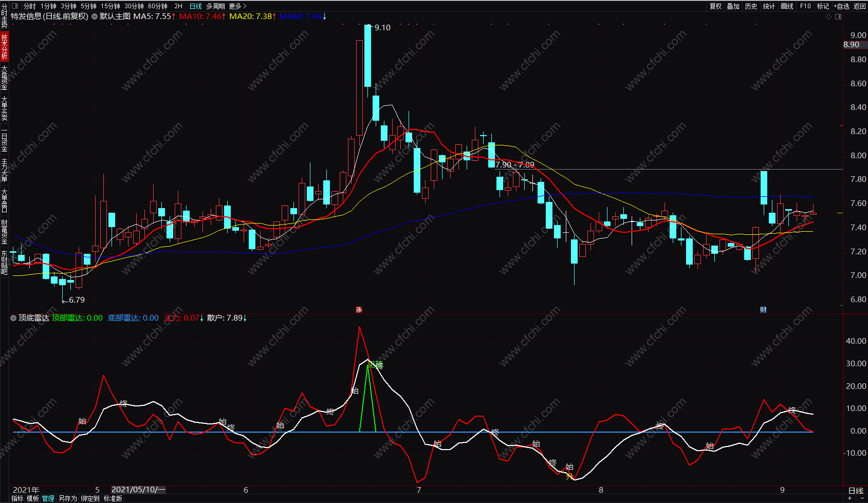Select the 日线 period
Viewport: 868px width, 503px height.
click(196, 6)
